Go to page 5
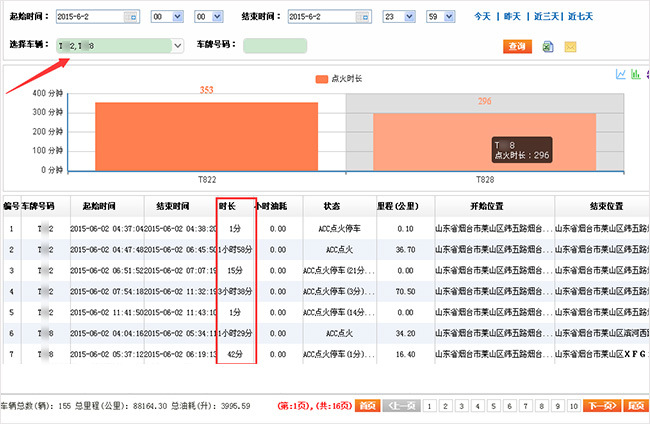 pos(493,406)
